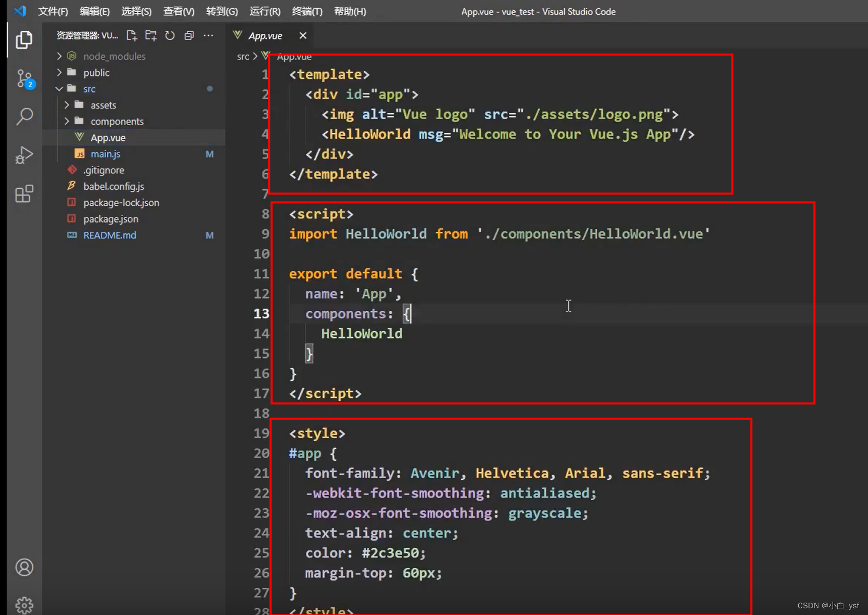This screenshot has width=868, height=615.
Task: Click the M status badge beside main.js
Action: click(209, 154)
